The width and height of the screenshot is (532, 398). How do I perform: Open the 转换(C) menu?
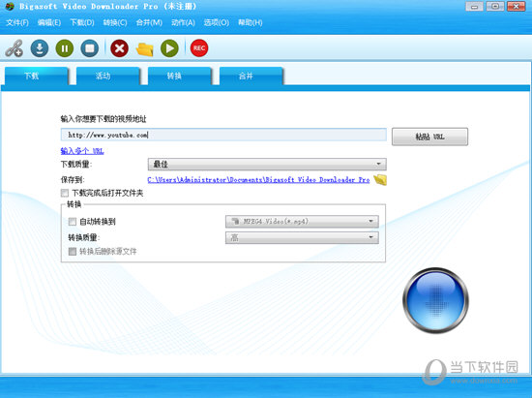pos(115,22)
